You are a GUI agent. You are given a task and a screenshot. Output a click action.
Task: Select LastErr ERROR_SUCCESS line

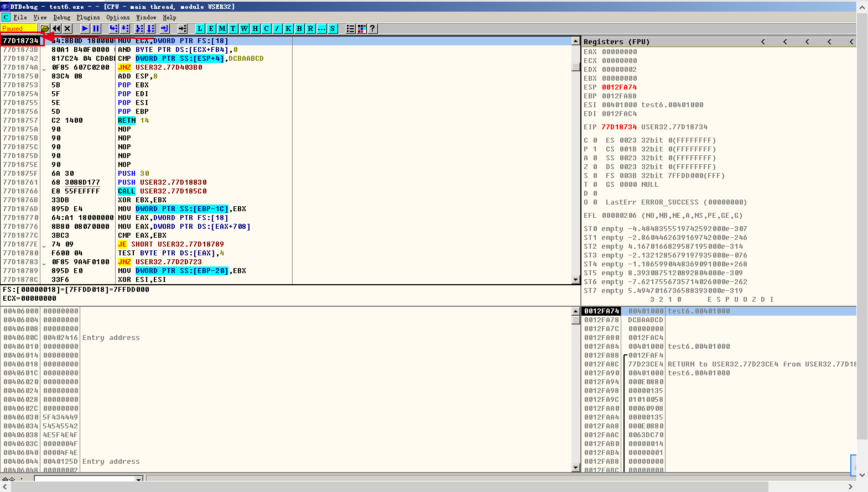coord(676,202)
